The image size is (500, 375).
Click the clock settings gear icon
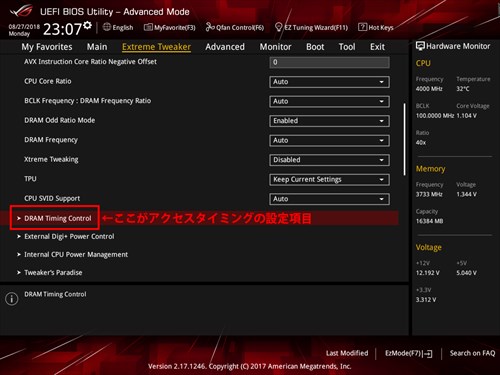[87, 25]
